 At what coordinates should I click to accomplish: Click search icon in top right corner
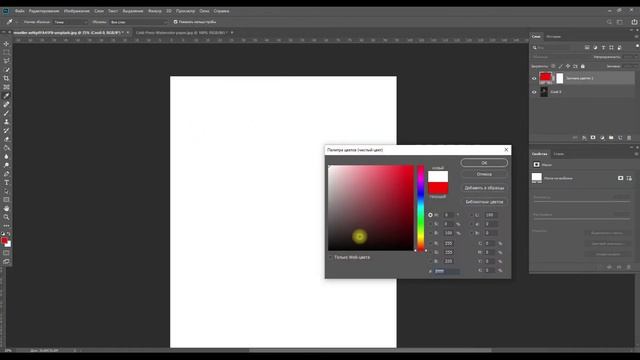(x=609, y=22)
